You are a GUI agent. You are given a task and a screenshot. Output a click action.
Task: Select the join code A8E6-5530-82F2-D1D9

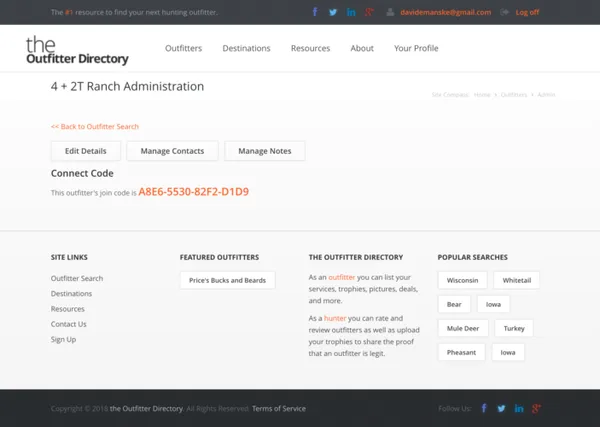[x=194, y=192]
